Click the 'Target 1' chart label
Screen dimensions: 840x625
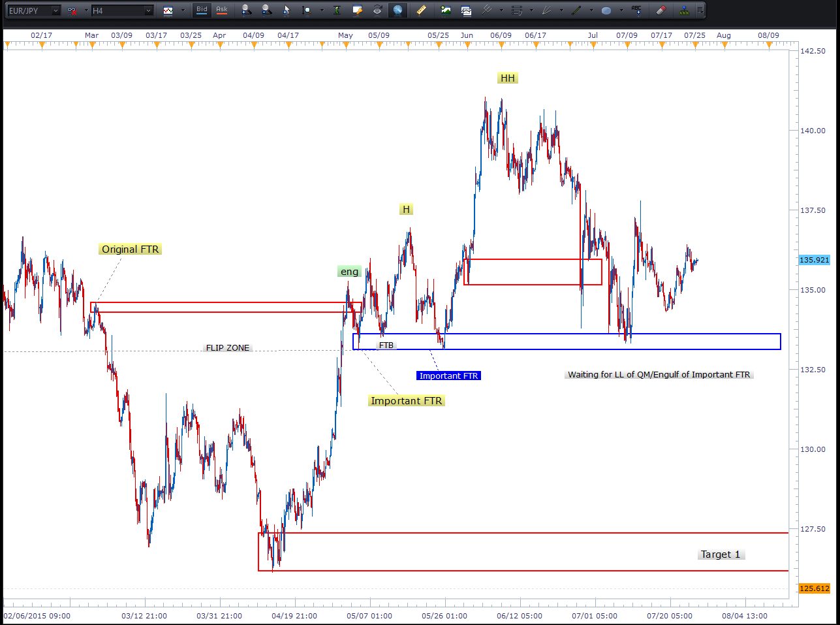[721, 554]
